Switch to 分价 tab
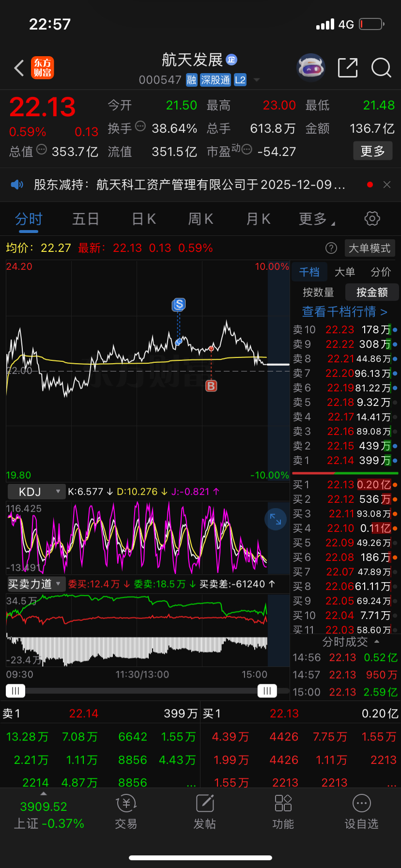401x868 pixels. [381, 272]
